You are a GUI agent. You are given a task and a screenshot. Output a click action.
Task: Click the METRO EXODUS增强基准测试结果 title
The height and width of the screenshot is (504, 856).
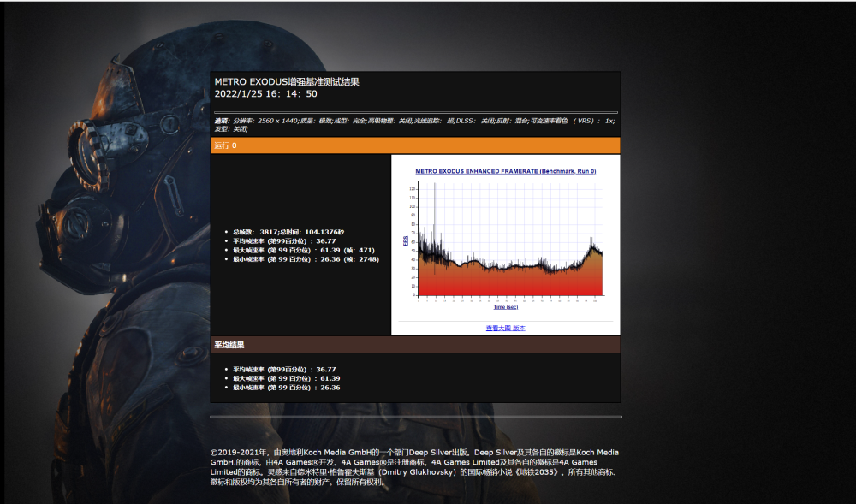point(287,82)
